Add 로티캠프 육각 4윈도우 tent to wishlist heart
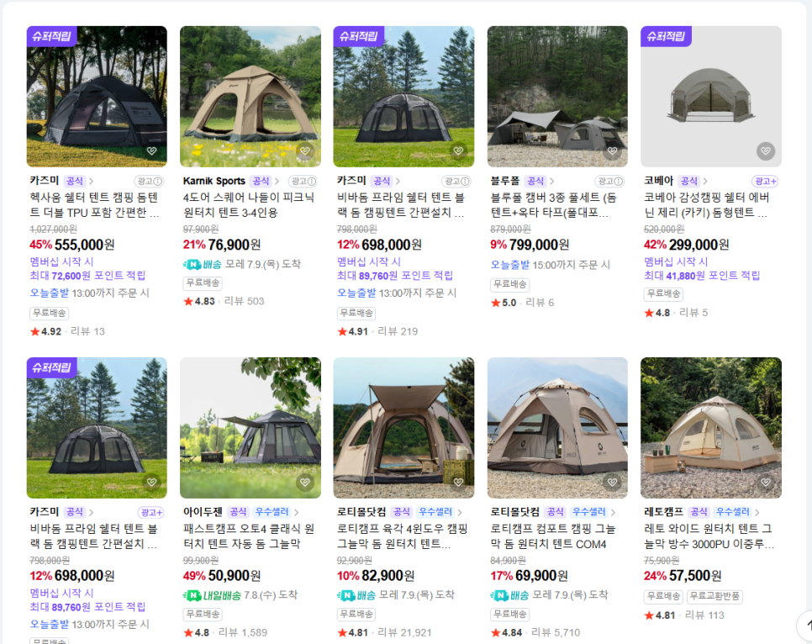The image size is (812, 644). pos(458,482)
